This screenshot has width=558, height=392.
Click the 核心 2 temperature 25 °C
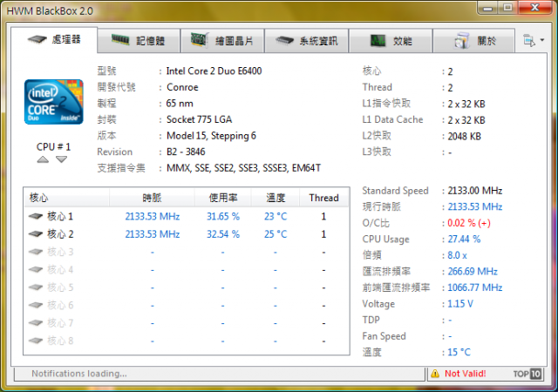pyautogui.click(x=276, y=234)
